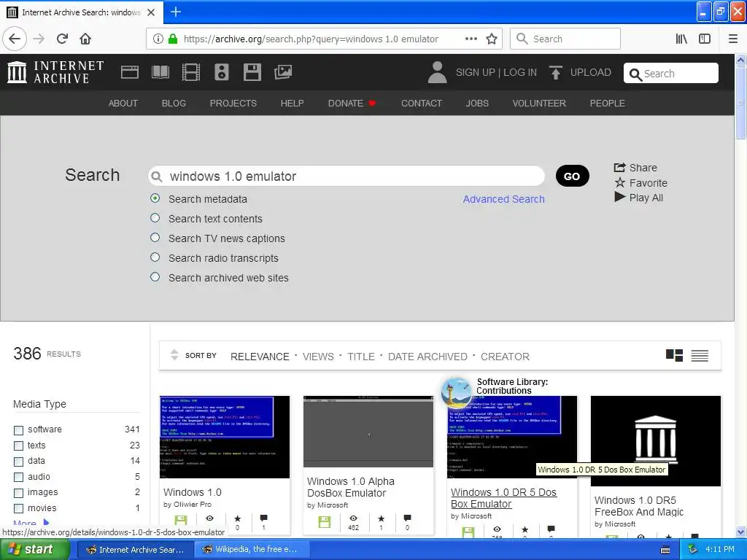Viewport: 747px width, 560px height.
Task: Click the Upload arrow icon
Action: (555, 72)
